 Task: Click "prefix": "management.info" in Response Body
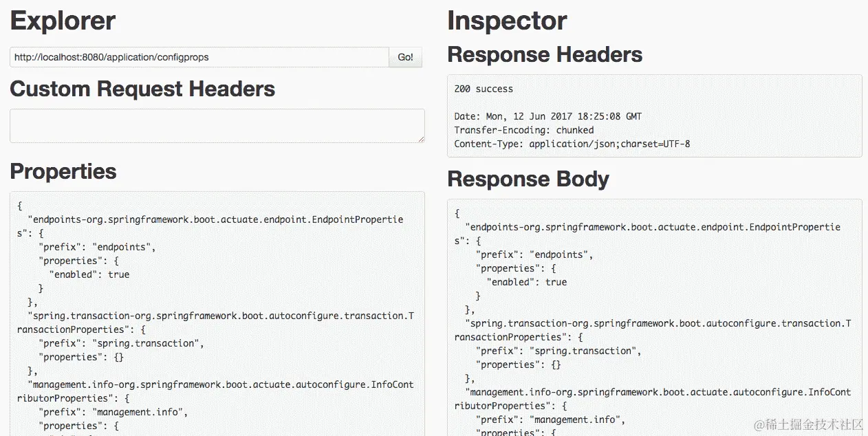[x=550, y=419]
